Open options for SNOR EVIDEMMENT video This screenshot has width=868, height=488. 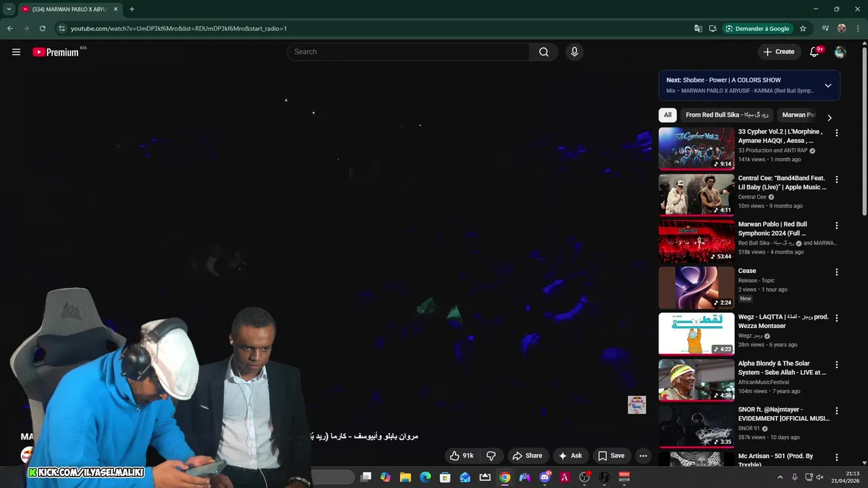pyautogui.click(x=837, y=411)
